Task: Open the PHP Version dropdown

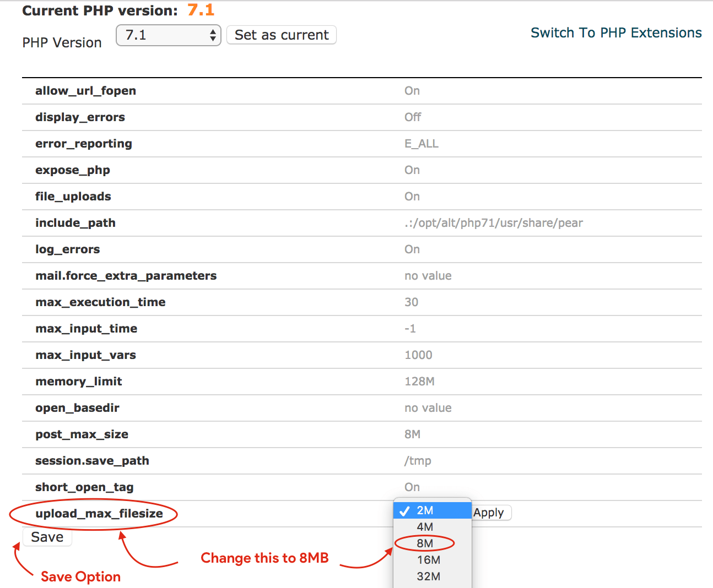Action: [168, 35]
